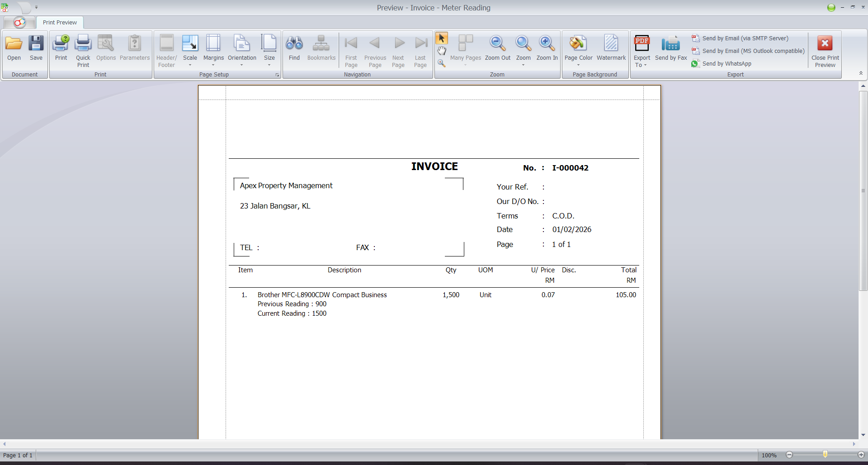Click Send by WhatsApp
Viewport: 868px width, 465px height.
point(726,64)
